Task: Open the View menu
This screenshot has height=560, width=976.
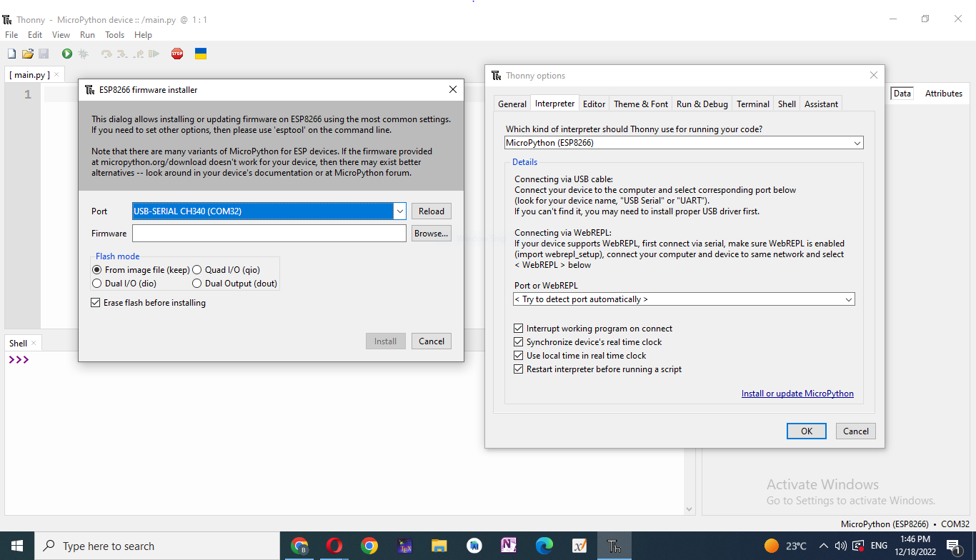Action: pos(61,34)
